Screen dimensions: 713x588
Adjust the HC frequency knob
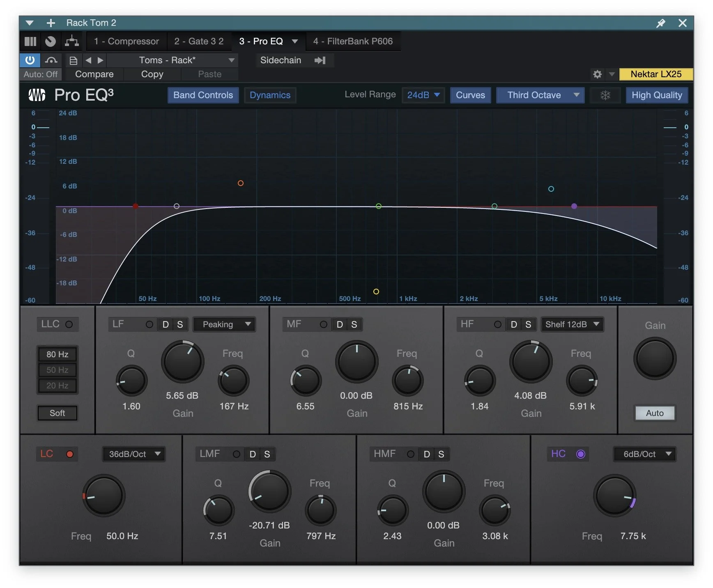pos(614,495)
